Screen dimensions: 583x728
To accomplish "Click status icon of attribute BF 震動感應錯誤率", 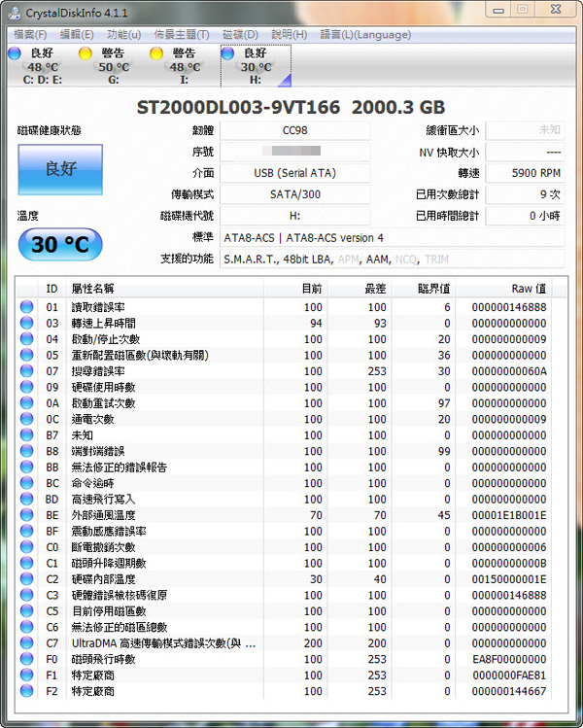I will [27, 531].
